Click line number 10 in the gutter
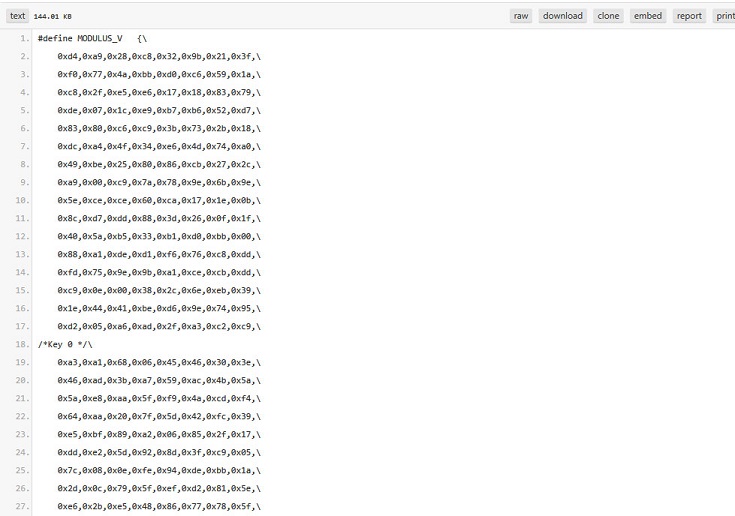Image resolution: width=735 pixels, height=516 pixels. [22, 201]
